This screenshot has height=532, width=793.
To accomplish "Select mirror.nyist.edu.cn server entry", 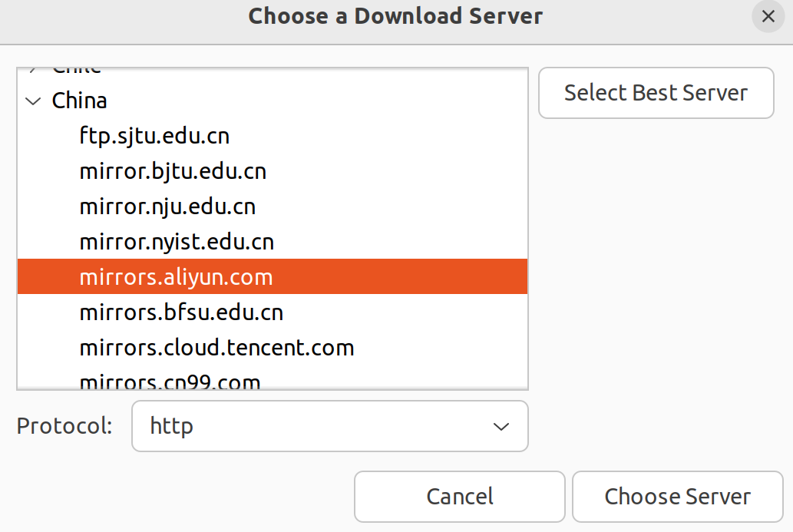I will [x=177, y=242].
